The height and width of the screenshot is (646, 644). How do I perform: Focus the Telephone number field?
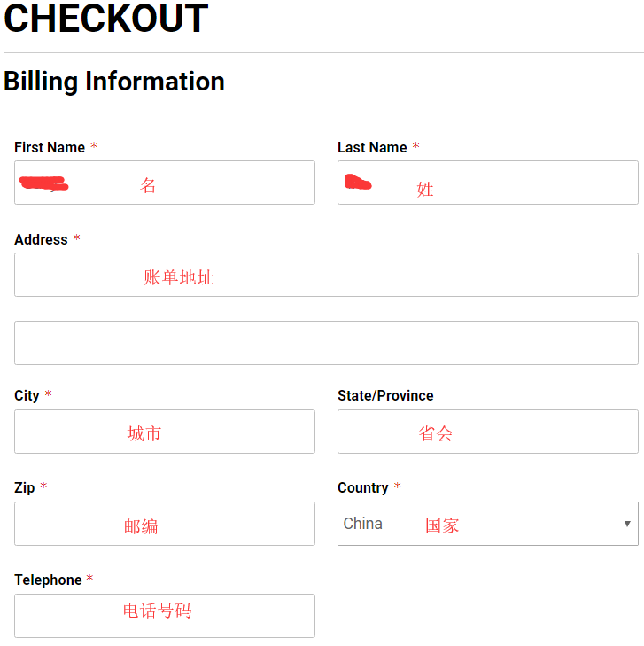click(164, 616)
